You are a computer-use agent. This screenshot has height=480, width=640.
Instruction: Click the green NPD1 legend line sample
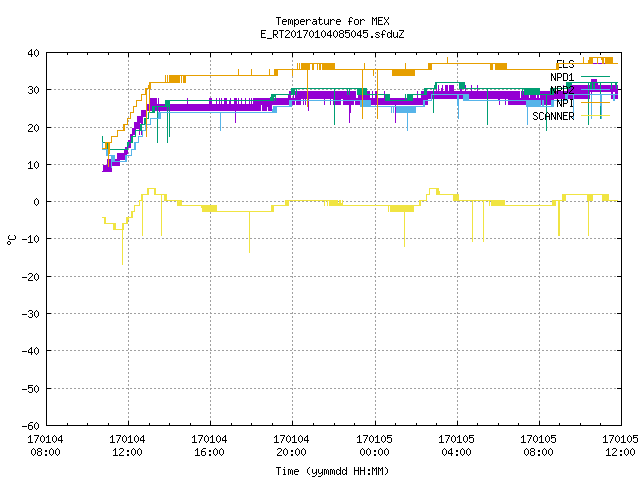(595, 76)
